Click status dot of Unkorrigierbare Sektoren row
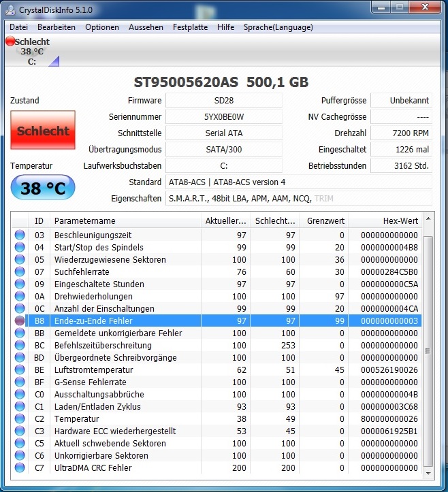Viewport: 448px width, 492px height. coord(20,455)
